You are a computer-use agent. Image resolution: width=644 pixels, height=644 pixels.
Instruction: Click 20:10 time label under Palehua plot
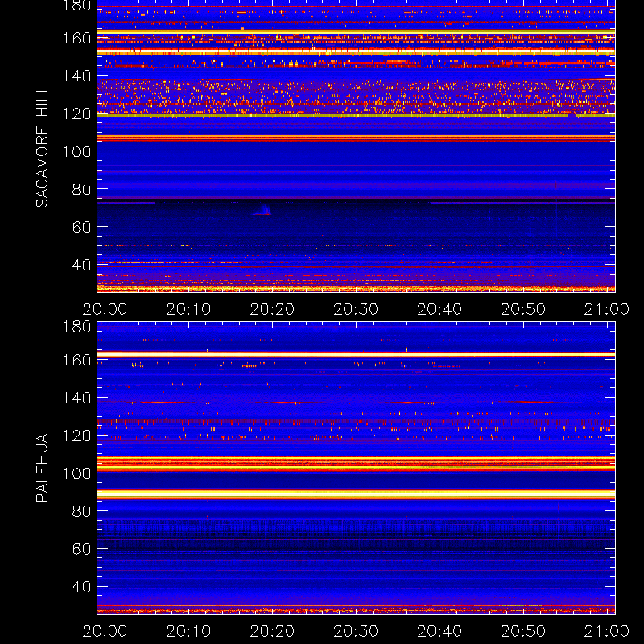188,631
